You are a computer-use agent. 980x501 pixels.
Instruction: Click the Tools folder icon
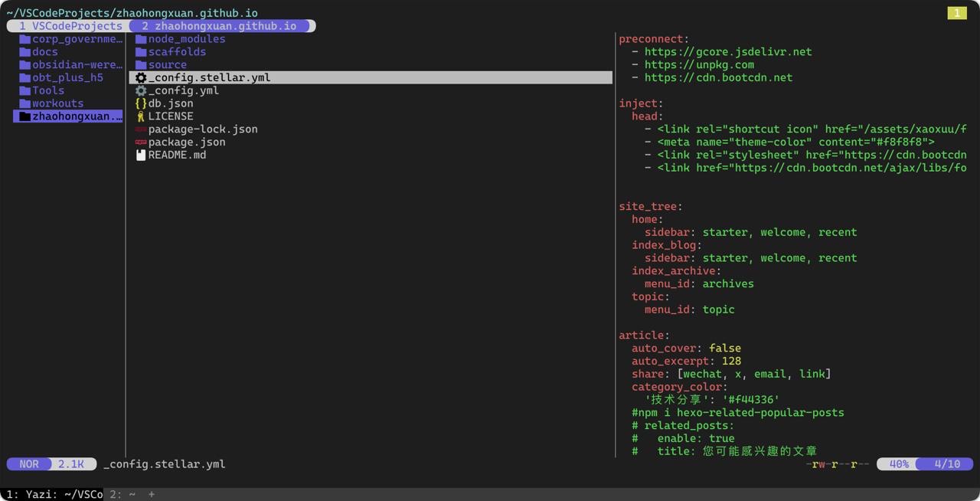[24, 90]
